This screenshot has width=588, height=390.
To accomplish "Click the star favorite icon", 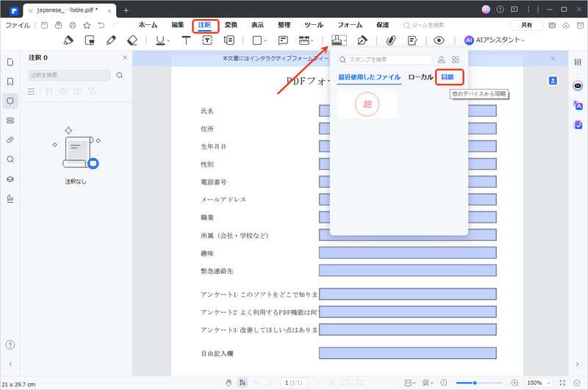I will (x=87, y=25).
